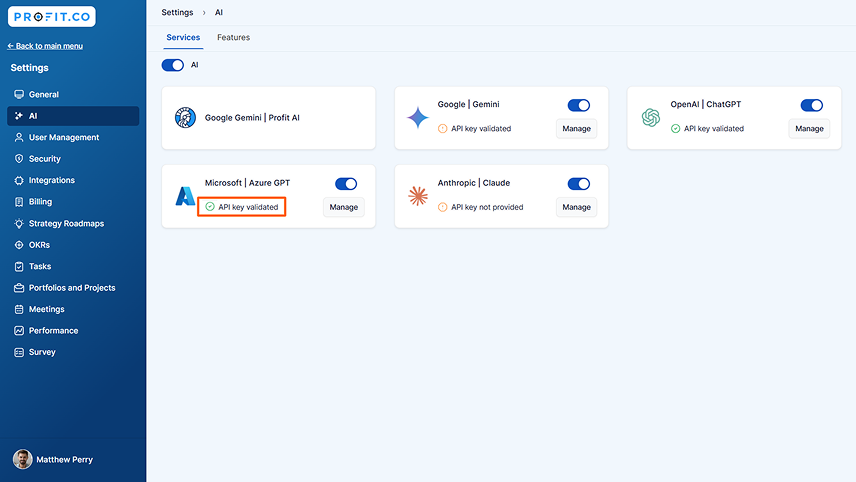This screenshot has height=482, width=856.
Task: Click the Claude API warning status icon
Action: point(443,207)
